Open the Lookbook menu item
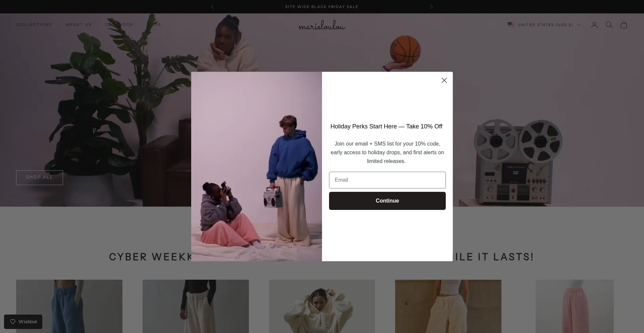The image size is (644, 333). click(119, 24)
